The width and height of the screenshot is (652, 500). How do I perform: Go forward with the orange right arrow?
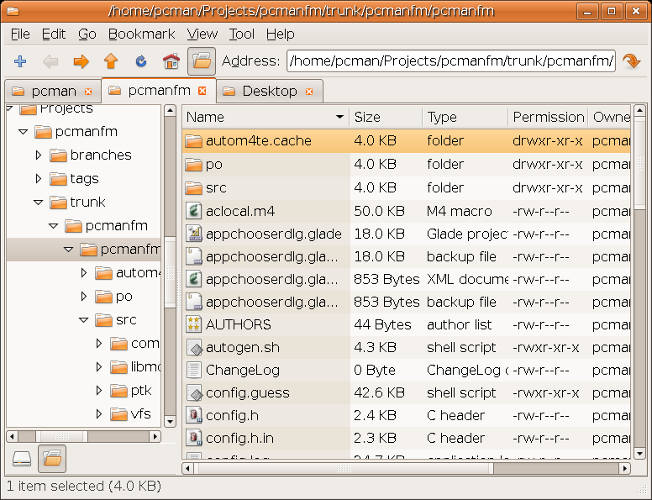pyautogui.click(x=81, y=61)
